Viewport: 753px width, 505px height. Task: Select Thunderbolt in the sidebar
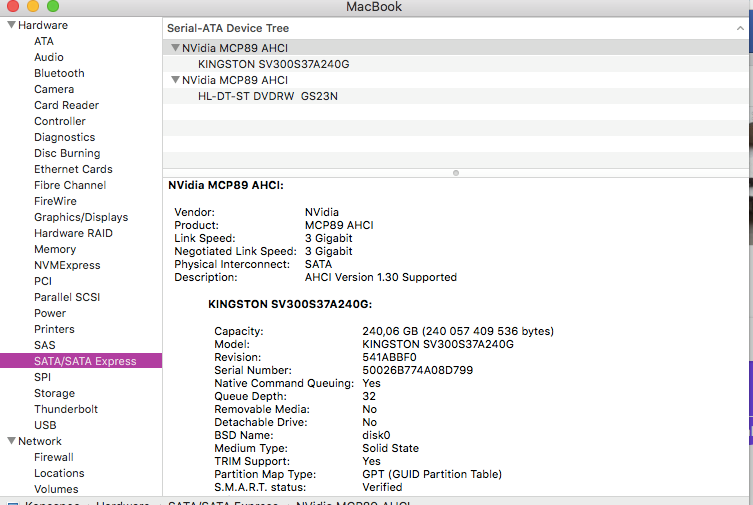coord(66,409)
